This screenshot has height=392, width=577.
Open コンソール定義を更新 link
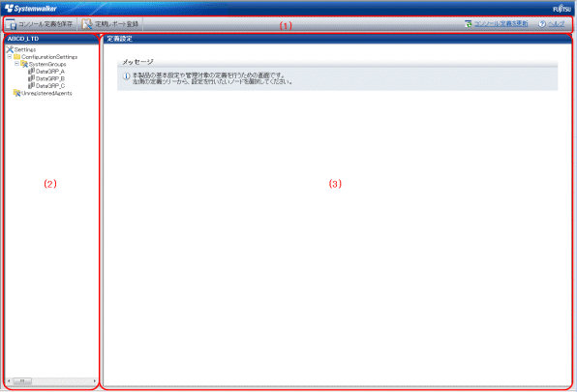point(501,24)
